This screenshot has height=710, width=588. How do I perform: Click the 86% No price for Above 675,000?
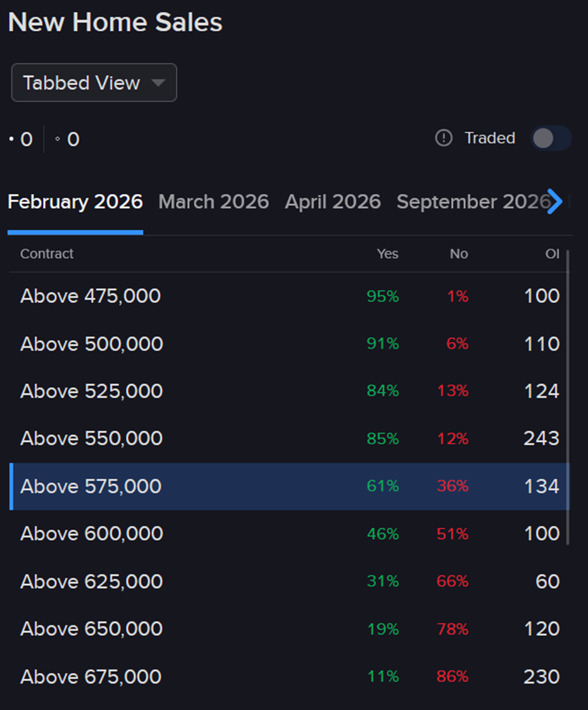[453, 676]
